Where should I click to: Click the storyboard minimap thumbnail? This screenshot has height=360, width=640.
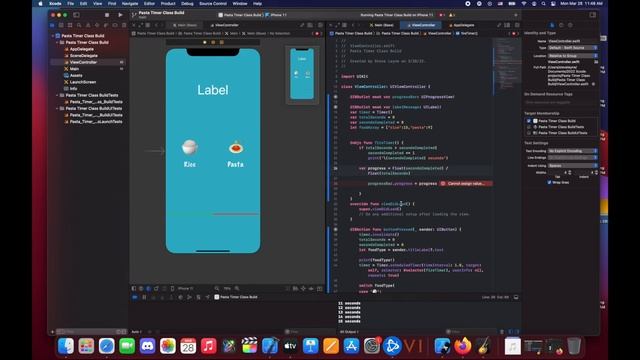302,74
